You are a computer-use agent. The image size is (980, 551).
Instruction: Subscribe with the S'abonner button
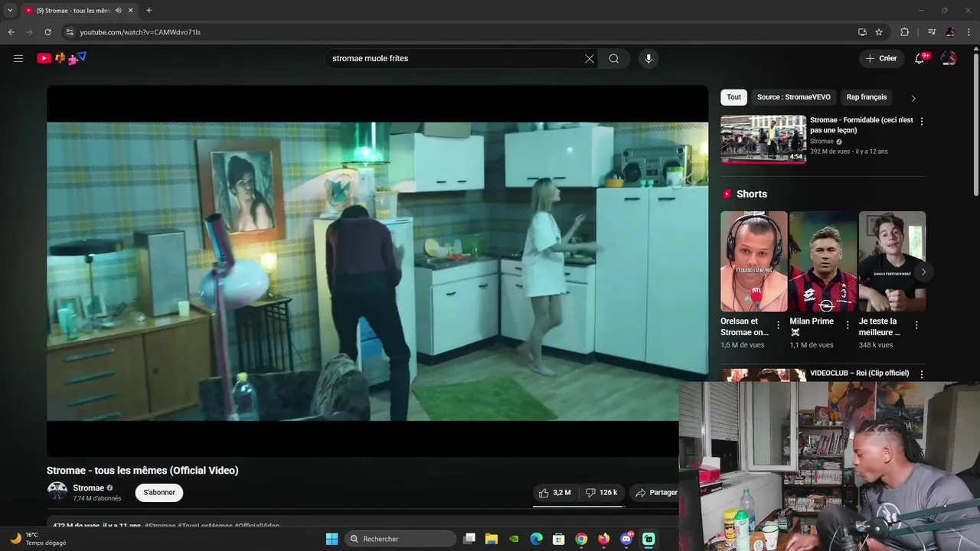tap(159, 492)
